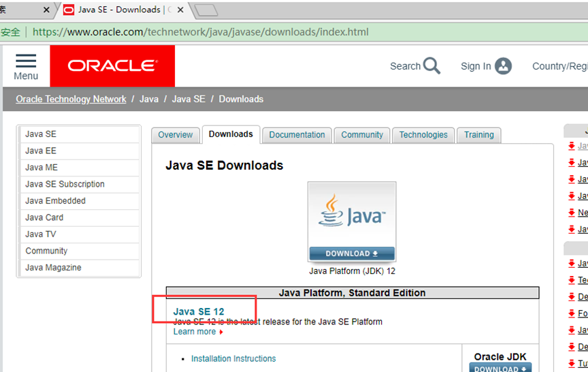The height and width of the screenshot is (372, 588).
Task: Open the Installation Instructions link
Action: pos(233,358)
